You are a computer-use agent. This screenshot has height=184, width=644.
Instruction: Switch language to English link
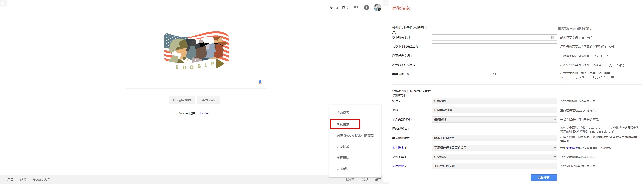pyautogui.click(x=205, y=113)
